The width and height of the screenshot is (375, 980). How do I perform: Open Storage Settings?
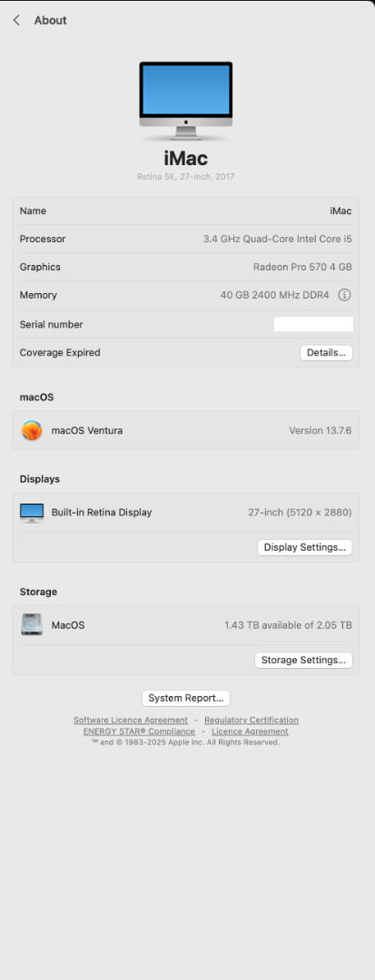304,660
